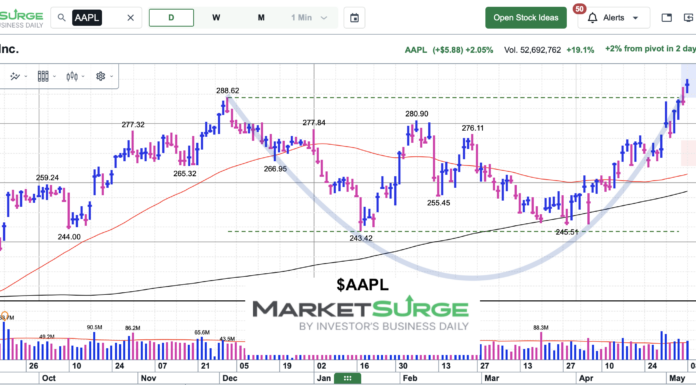The image size is (696, 385).
Task: Click the search magnifier icon
Action: [x=62, y=18]
